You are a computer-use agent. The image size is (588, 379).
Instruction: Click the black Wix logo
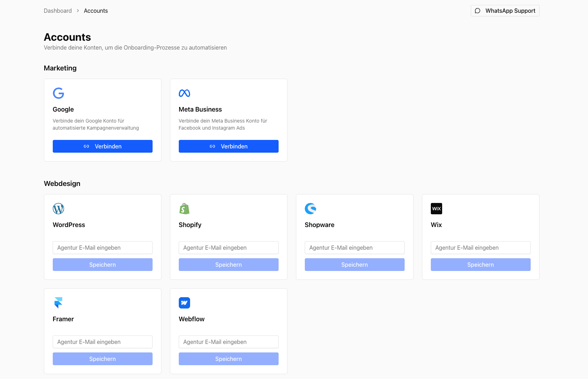(436, 209)
